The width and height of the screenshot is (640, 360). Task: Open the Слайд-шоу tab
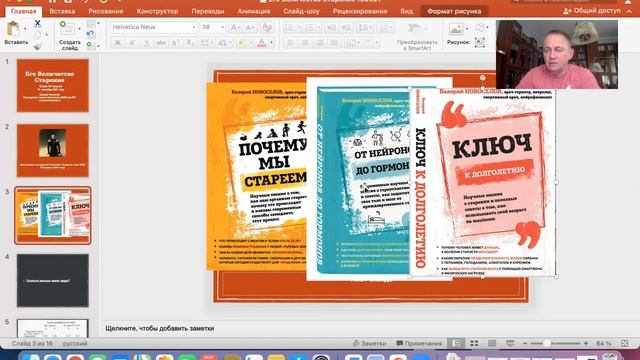click(301, 11)
